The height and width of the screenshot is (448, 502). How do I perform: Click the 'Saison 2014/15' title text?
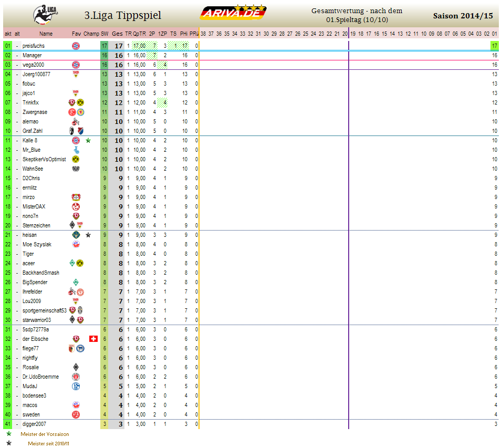[x=463, y=16]
